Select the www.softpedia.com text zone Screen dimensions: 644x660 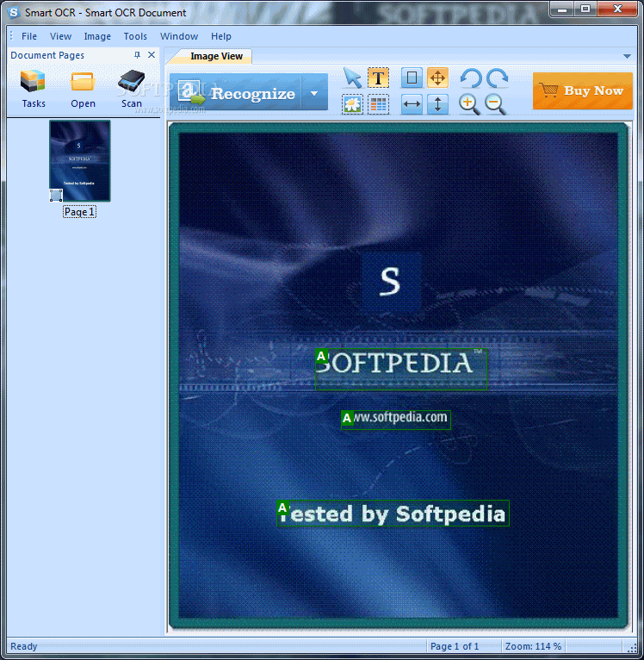click(396, 420)
